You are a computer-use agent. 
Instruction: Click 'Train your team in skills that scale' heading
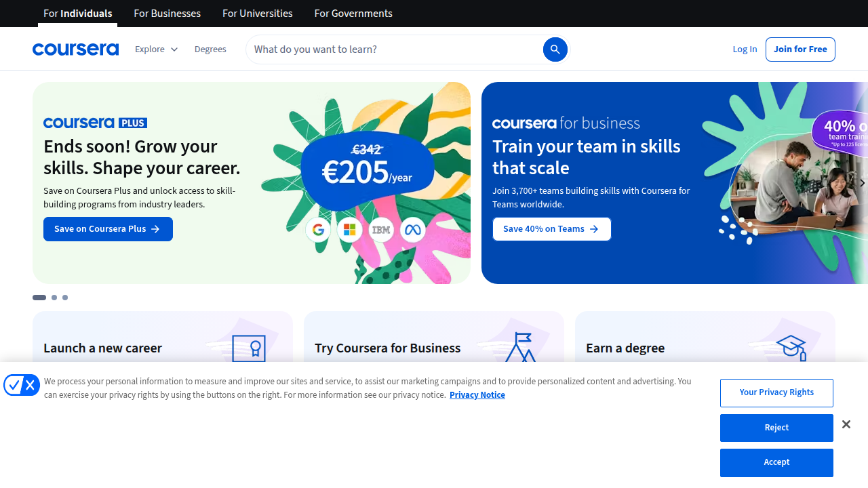point(587,157)
